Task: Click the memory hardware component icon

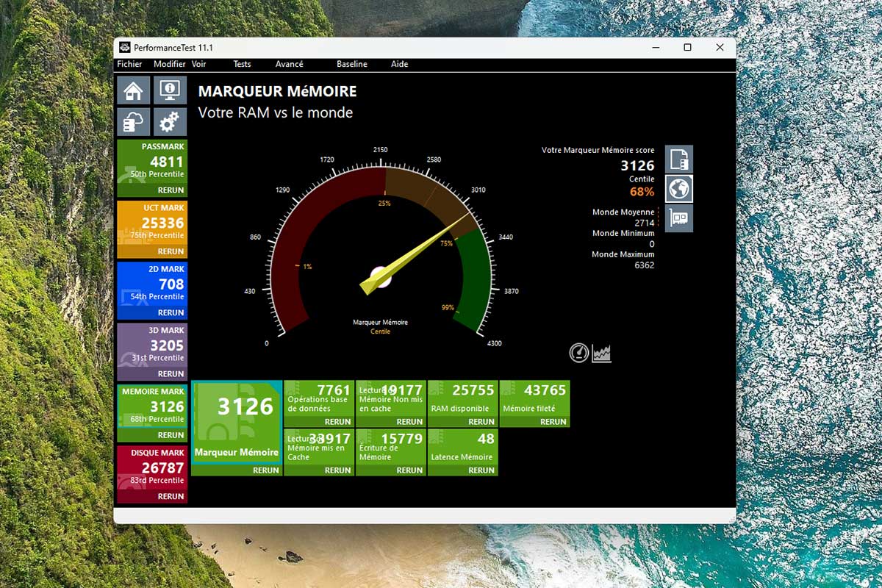Action: 679,218
